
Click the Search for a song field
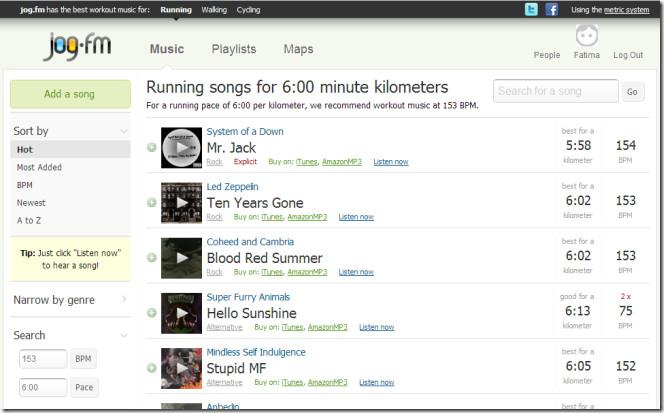click(555, 91)
